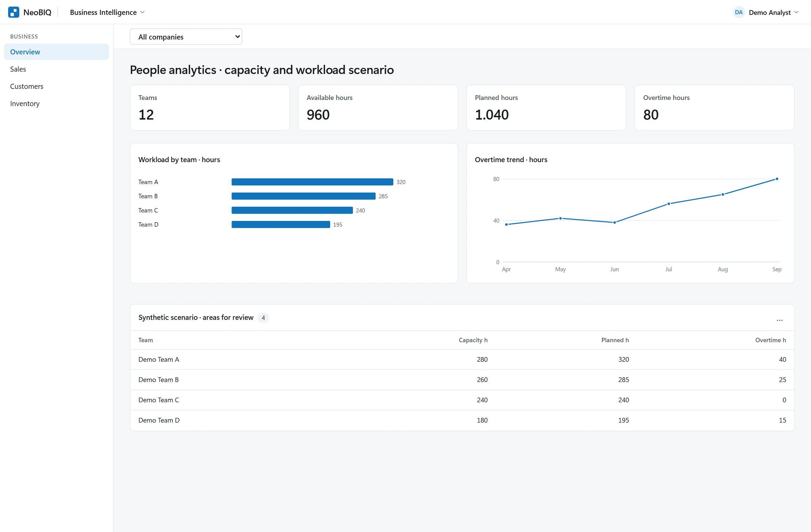Select the Demo Team A row name
The image size is (811, 532).
tap(159, 359)
